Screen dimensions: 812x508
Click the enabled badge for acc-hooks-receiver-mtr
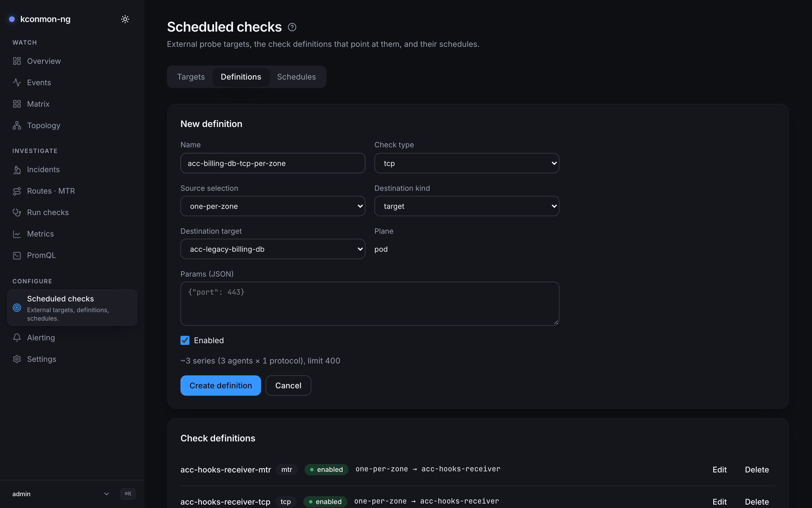(x=326, y=470)
